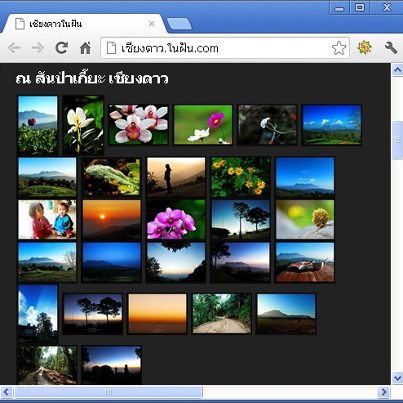Close the เชียงดาวในฝัน tab
This screenshot has width=403, height=403.
click(151, 24)
